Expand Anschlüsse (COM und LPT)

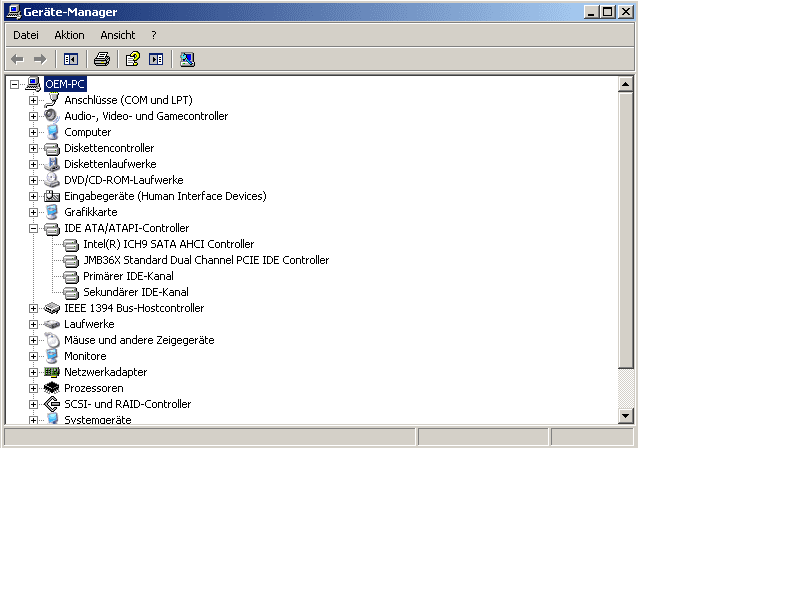(33, 101)
